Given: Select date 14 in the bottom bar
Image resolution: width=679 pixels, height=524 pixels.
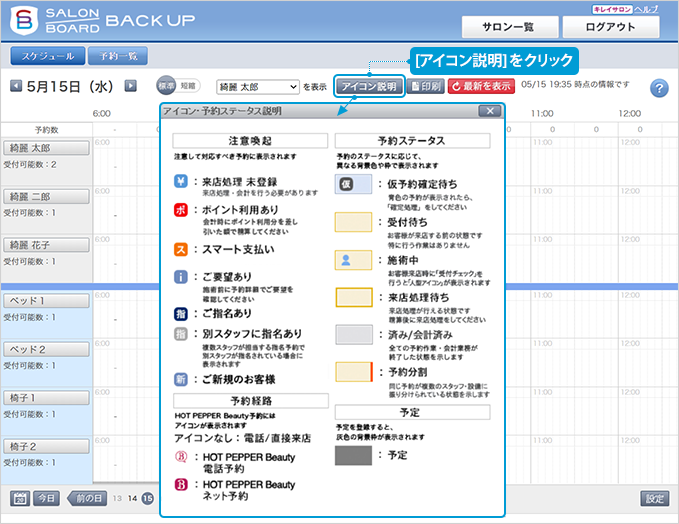Looking at the screenshot, I should click(133, 498).
